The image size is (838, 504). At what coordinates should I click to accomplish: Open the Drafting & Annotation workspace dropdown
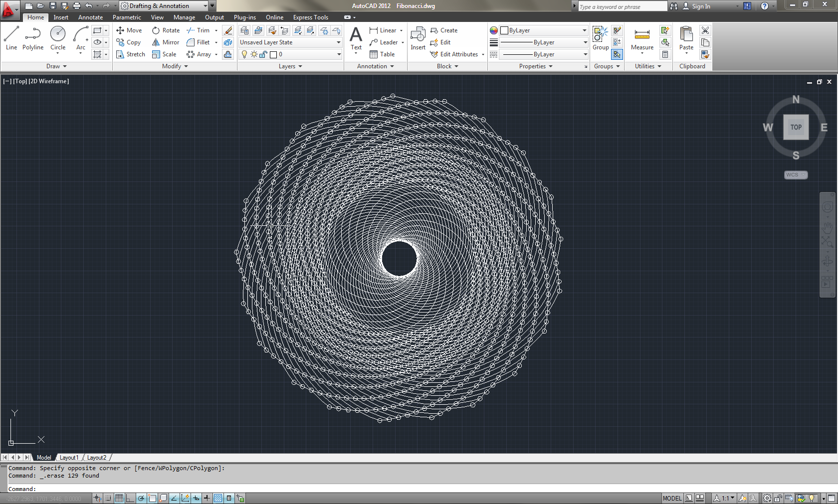tap(164, 6)
